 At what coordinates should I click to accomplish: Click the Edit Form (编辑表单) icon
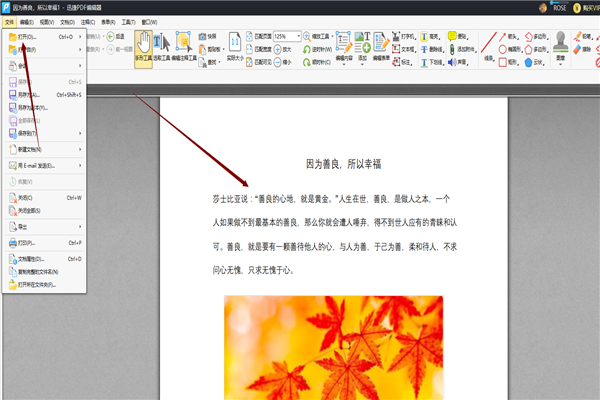pyautogui.click(x=381, y=42)
